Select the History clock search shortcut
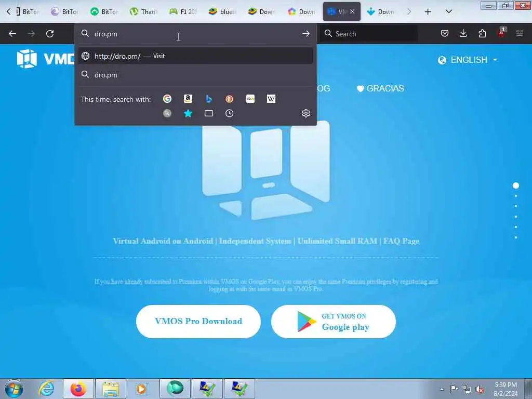The image size is (532, 399). [x=229, y=113]
